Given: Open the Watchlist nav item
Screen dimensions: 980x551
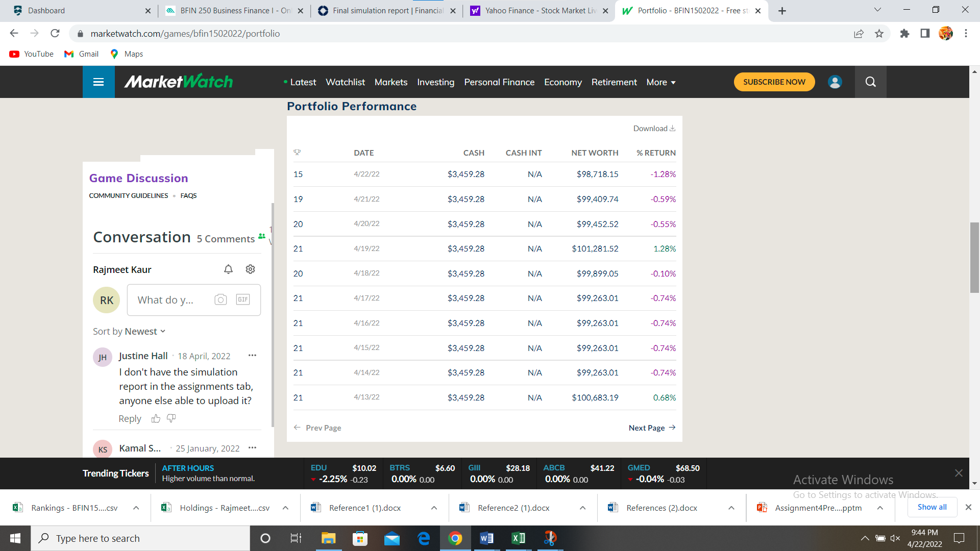Looking at the screenshot, I should (345, 82).
